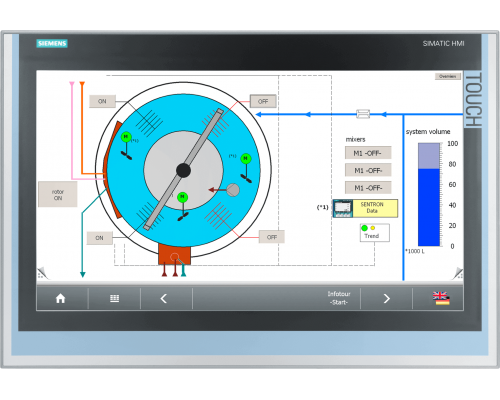Select the bottom-center green mixer motor icon
The height and width of the screenshot is (400, 500).
(182, 197)
